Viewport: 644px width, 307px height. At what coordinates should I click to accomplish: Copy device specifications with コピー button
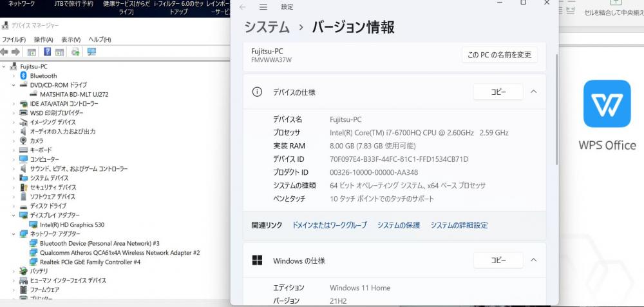pos(498,92)
